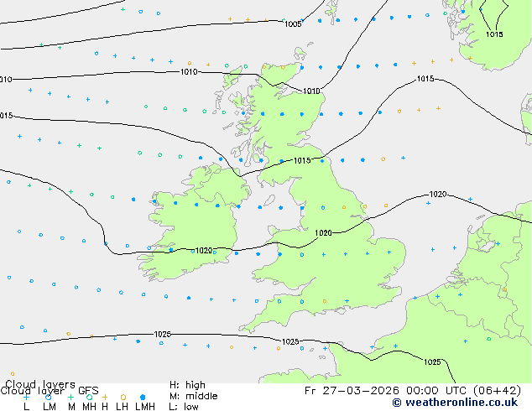Click the blue plus legend symbol above L
Viewport: 532px width, 411px height.
tap(26, 397)
